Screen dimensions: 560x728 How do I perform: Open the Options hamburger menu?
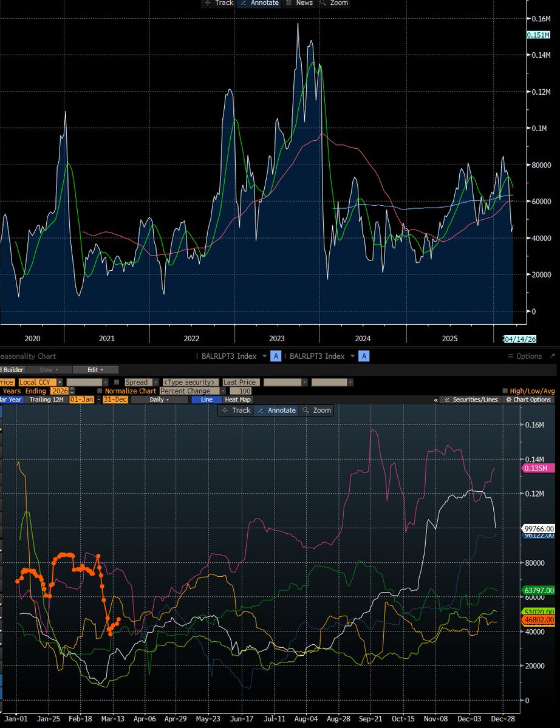(x=525, y=356)
